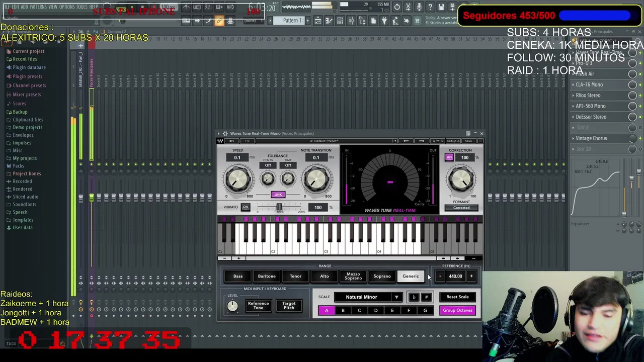Image resolution: width=644 pixels, height=362 pixels.
Task: Open the Playlist view icon
Action: click(317, 21)
